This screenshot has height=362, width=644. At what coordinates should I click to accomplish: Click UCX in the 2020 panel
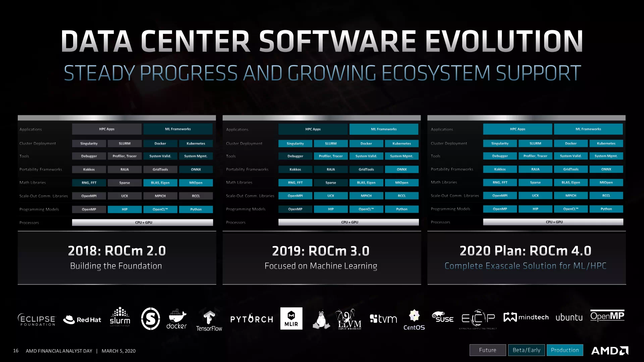click(x=535, y=195)
